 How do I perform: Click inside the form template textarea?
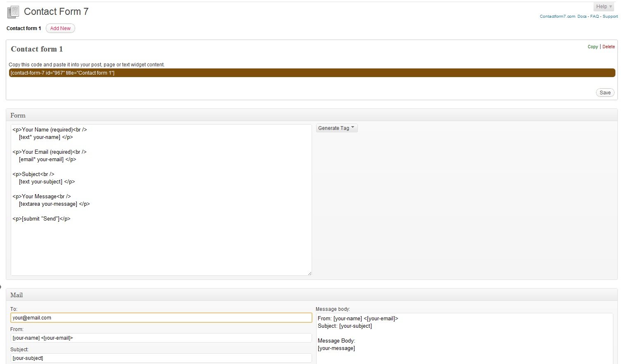point(161,200)
